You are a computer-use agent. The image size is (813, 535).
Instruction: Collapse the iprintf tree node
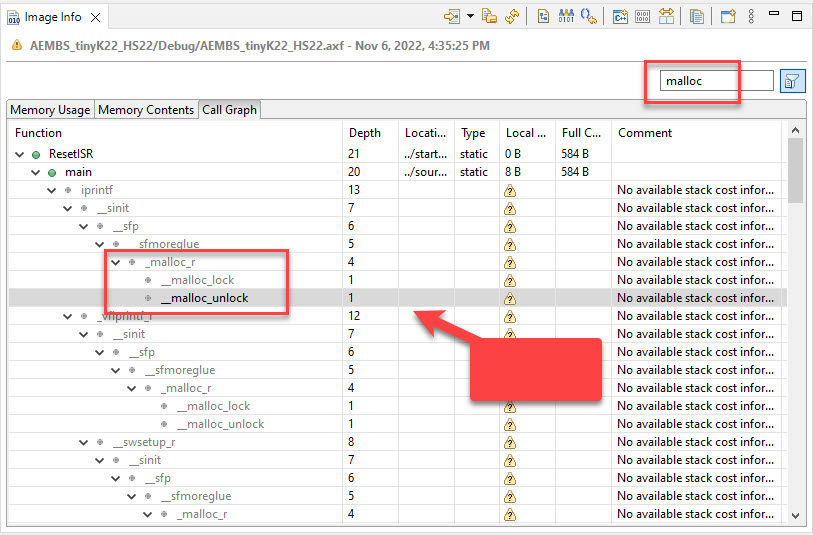[52, 190]
